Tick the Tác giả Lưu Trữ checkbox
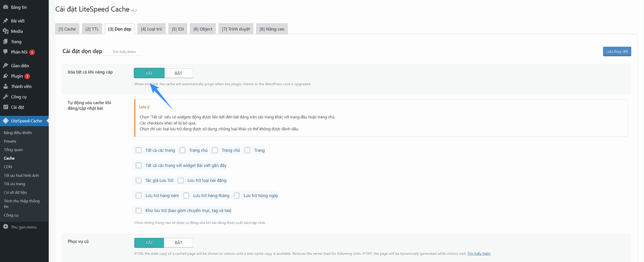 (139, 180)
